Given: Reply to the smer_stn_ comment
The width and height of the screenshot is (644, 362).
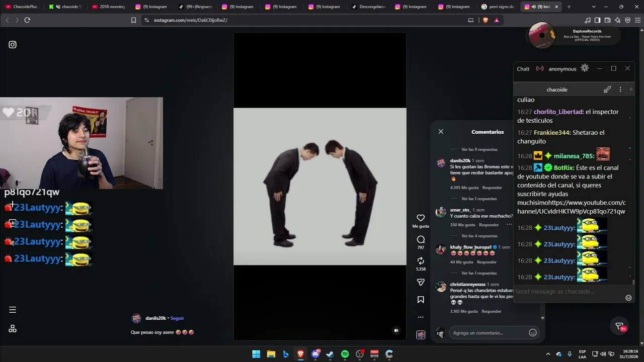Looking at the screenshot, I should (x=489, y=225).
